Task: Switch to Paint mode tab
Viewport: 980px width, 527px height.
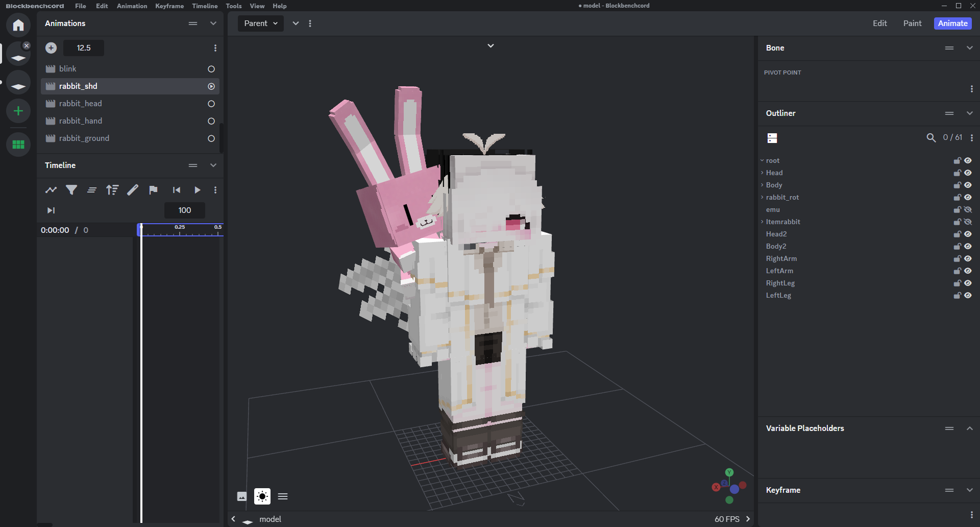Action: pyautogui.click(x=912, y=23)
